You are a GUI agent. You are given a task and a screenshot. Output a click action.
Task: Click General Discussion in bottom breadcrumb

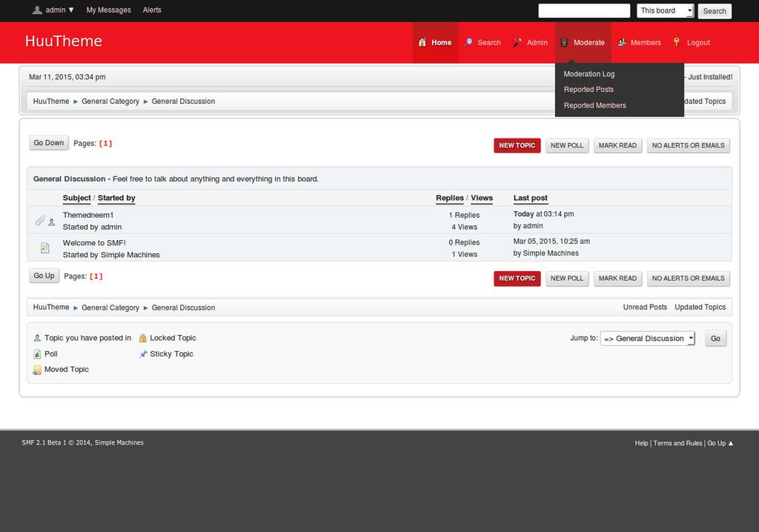[x=184, y=308]
